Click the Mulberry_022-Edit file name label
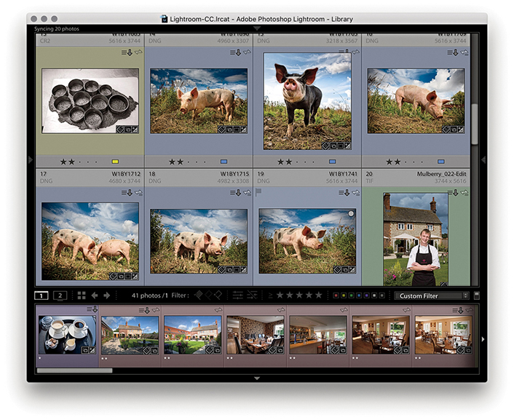Image resolution: width=514 pixels, height=420 pixels. tap(441, 174)
